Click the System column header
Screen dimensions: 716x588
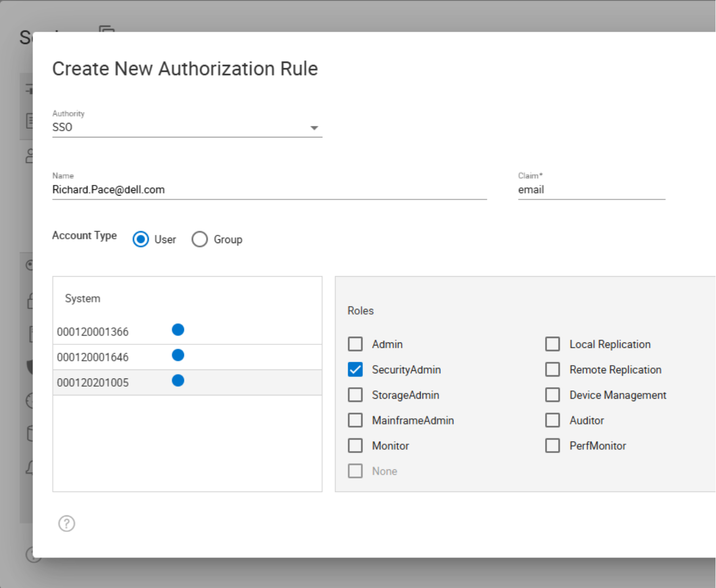click(x=83, y=298)
